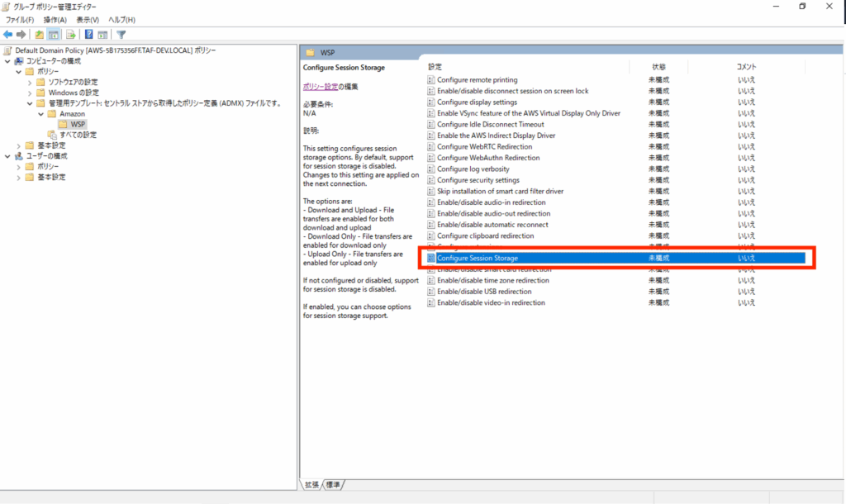Click the blue Back arrow in toolbar
This screenshot has height=504, width=846.
click(7, 35)
